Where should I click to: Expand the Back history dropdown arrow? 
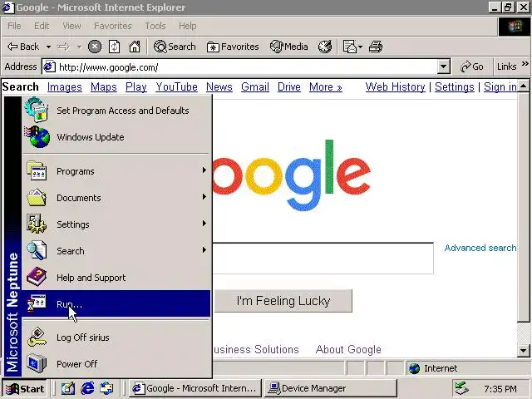[48, 47]
